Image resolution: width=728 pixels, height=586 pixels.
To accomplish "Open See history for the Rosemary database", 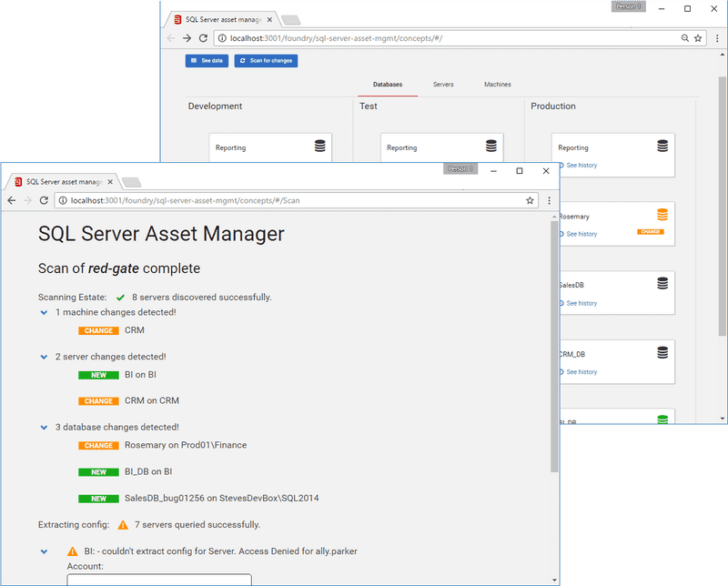I will coord(581,234).
